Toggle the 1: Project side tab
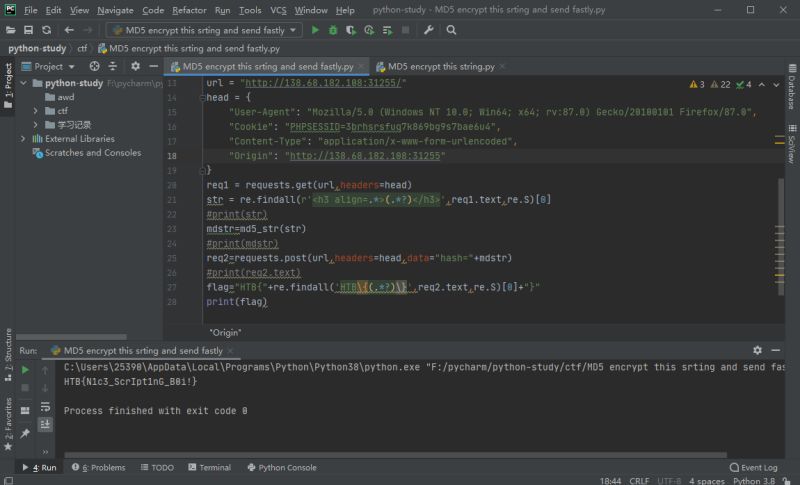 [8, 86]
